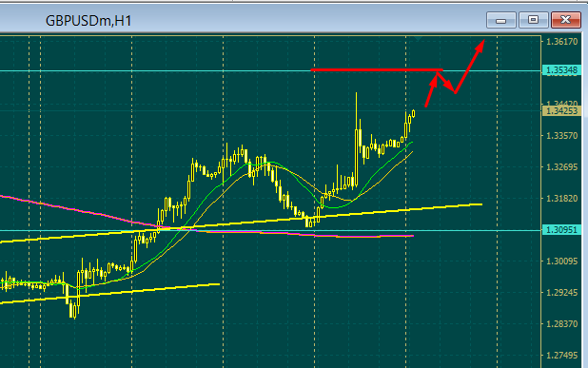Click the current price label 1.34253
This screenshot has height=368, width=588.
[x=561, y=111]
